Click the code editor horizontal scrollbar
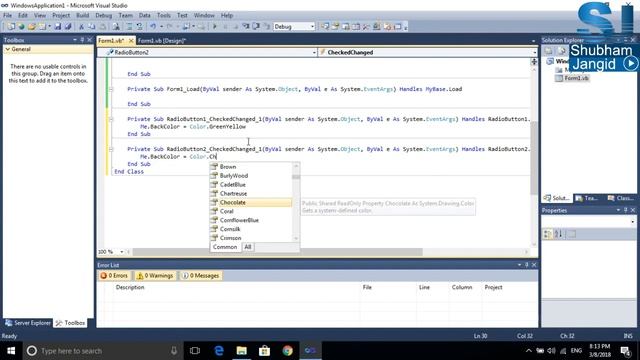 (278, 252)
